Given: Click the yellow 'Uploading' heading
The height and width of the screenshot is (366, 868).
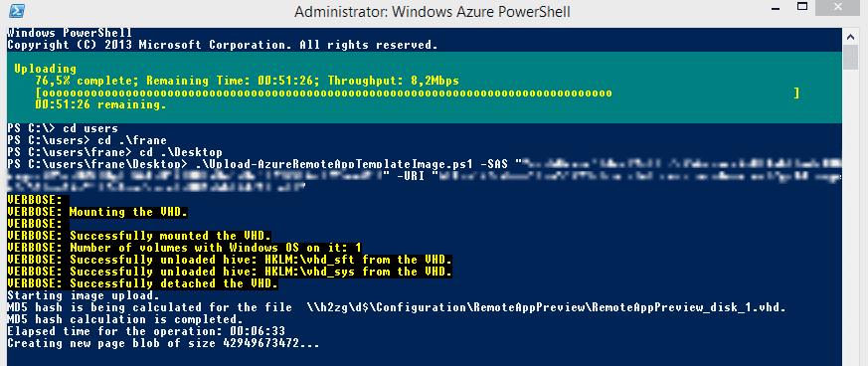Looking at the screenshot, I should [46, 70].
